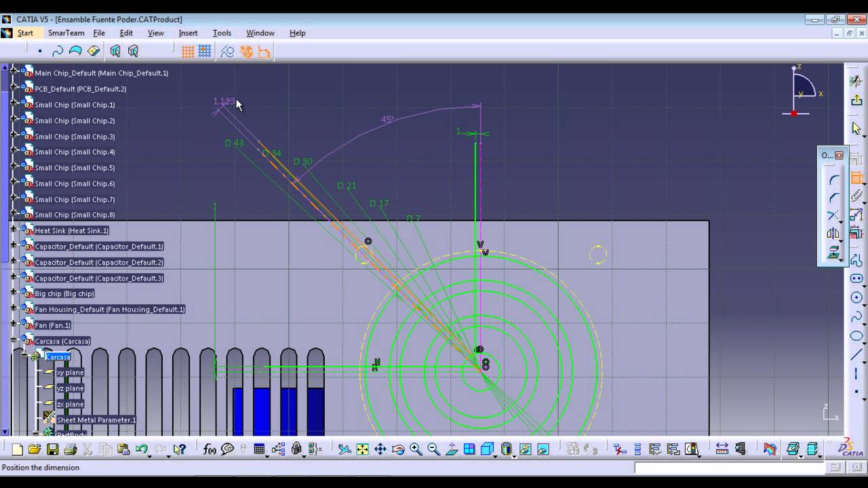Select the Rotate view tool
This screenshot has width=868, height=488.
398,449
